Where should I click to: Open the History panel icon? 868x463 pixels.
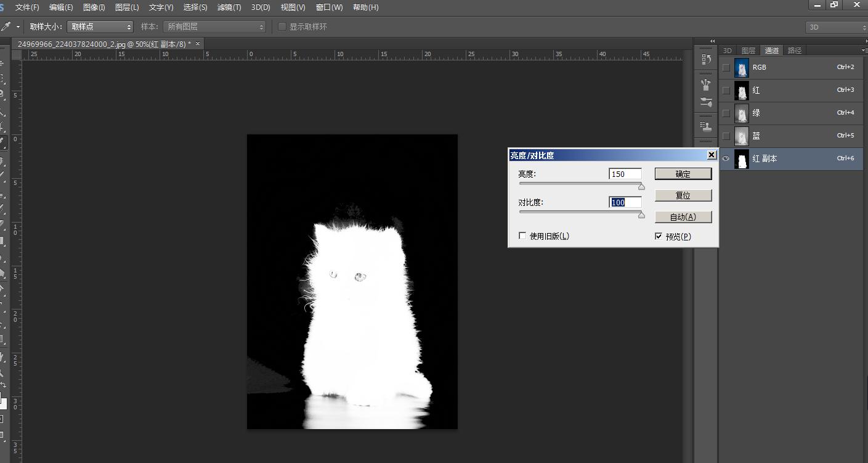pos(706,60)
